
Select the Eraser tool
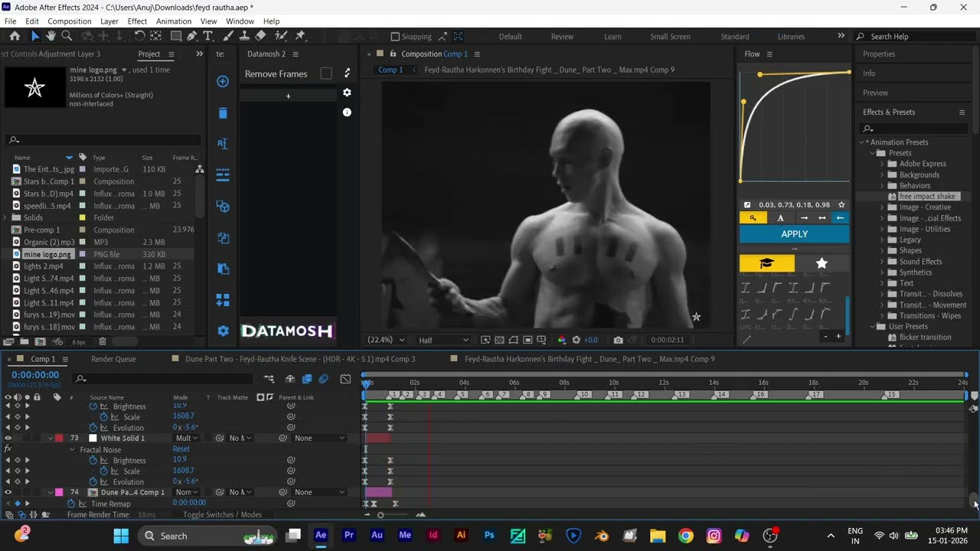[260, 36]
